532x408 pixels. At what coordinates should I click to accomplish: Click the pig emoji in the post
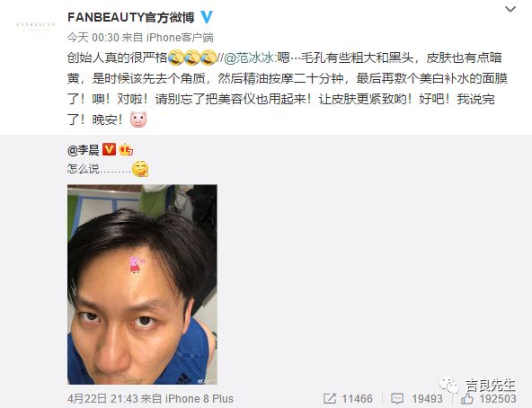coord(138,120)
